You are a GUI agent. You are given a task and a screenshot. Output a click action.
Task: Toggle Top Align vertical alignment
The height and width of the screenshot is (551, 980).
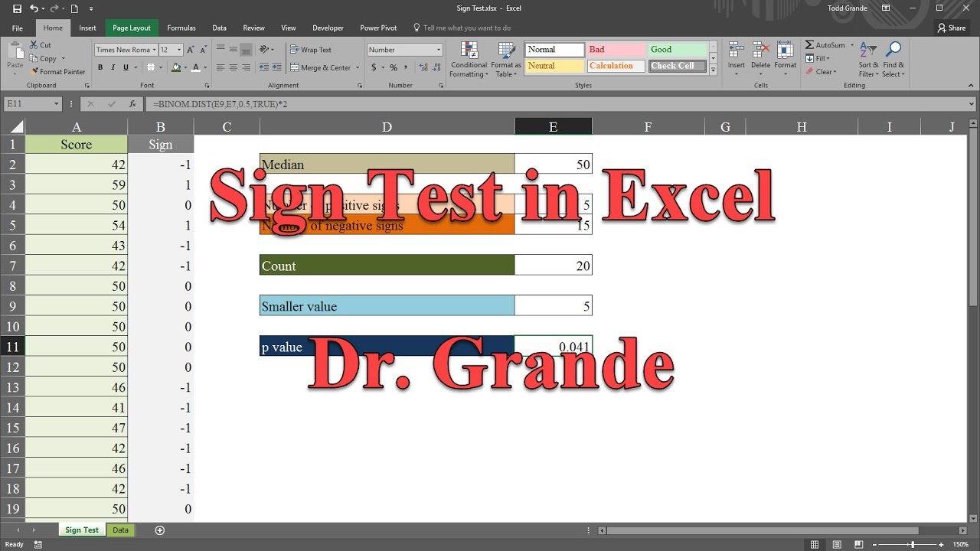pyautogui.click(x=220, y=49)
